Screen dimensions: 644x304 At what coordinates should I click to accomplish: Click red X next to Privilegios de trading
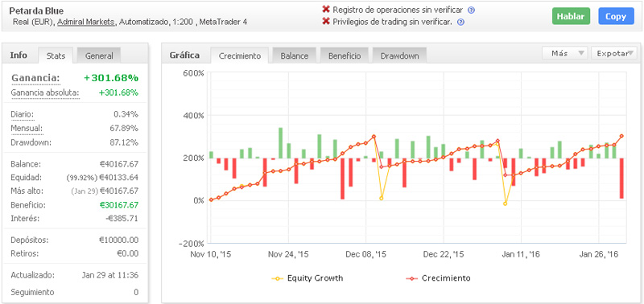tap(326, 22)
